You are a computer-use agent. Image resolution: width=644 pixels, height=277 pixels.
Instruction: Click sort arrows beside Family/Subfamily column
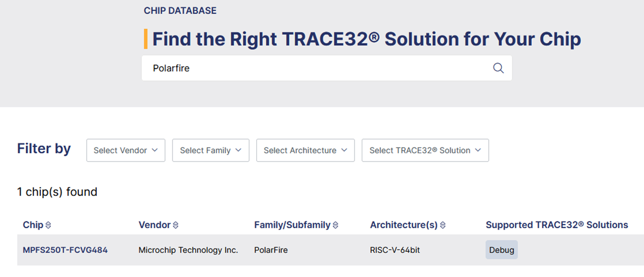(335, 225)
